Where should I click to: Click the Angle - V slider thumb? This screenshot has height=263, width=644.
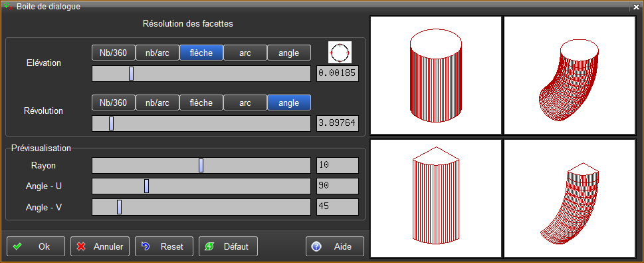coord(119,206)
